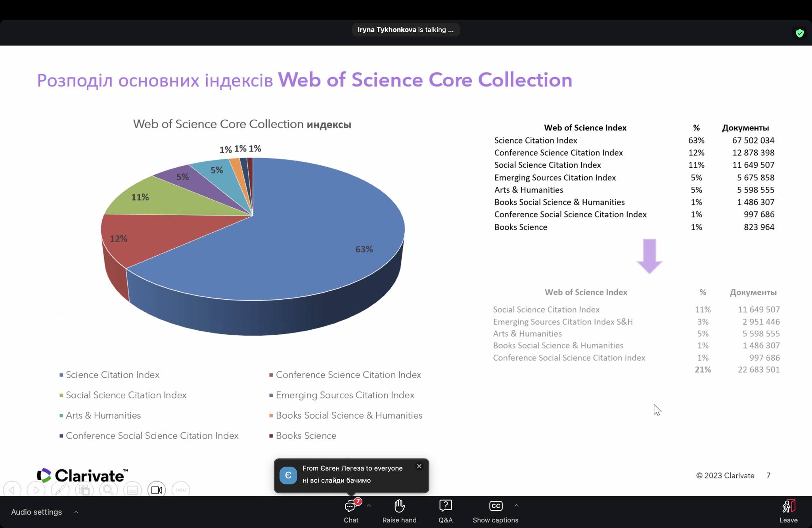Click 'Emerging Sources Citation Index S&H' in lower table
This screenshot has width=812, height=528.
click(563, 322)
